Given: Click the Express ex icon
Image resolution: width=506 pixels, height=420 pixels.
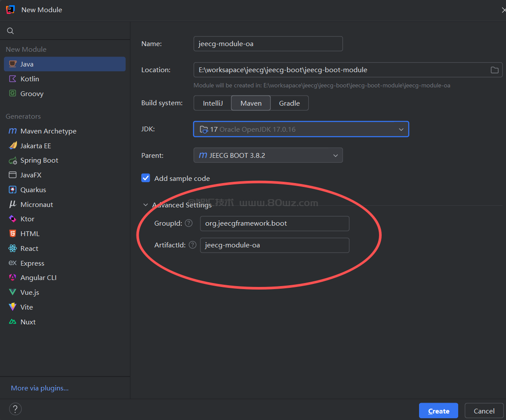Looking at the screenshot, I should tap(13, 263).
